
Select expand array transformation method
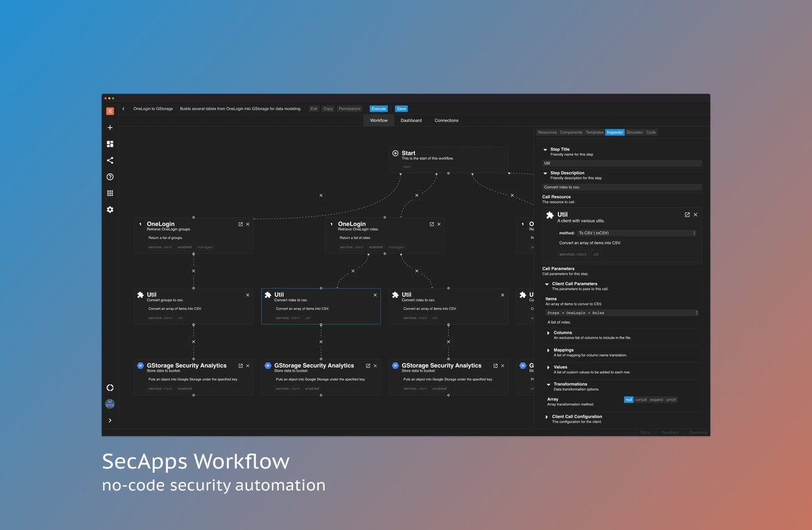coord(656,400)
